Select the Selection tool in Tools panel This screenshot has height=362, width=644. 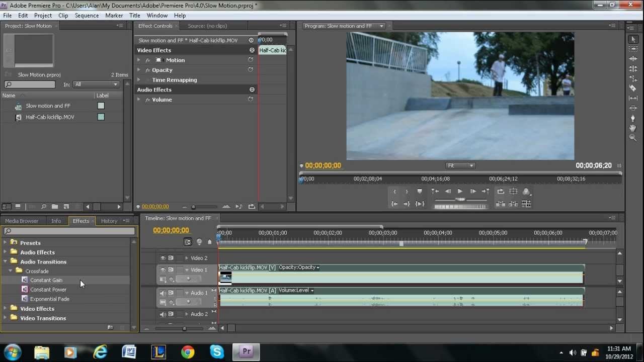(x=633, y=39)
